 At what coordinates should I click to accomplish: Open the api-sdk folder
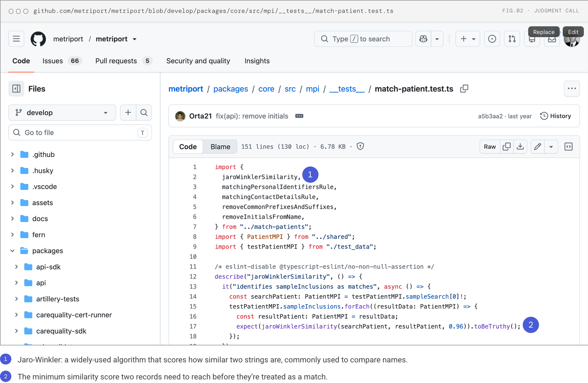pos(48,267)
